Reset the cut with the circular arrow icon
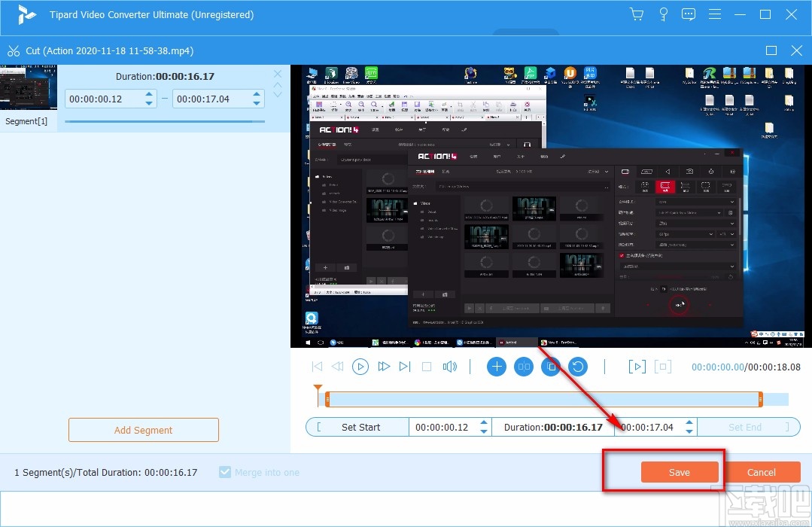 (578, 367)
